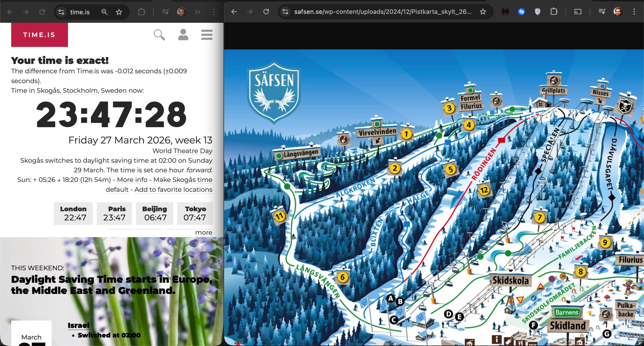Click the Israel heading link
The width and height of the screenshot is (644, 346).
tap(79, 325)
